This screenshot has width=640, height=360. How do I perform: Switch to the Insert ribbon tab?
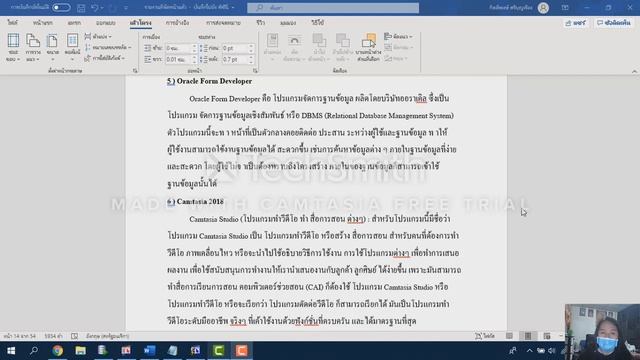click(x=74, y=23)
